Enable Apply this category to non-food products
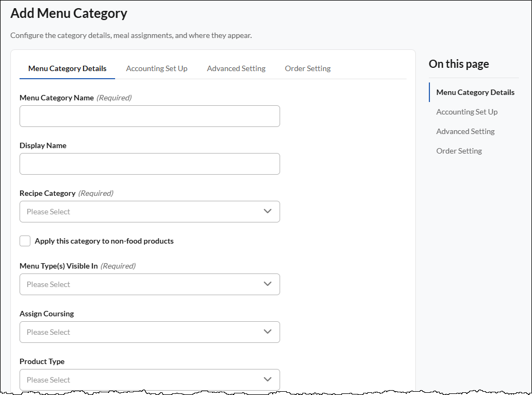Image resolution: width=532 pixels, height=395 pixels. tap(25, 241)
